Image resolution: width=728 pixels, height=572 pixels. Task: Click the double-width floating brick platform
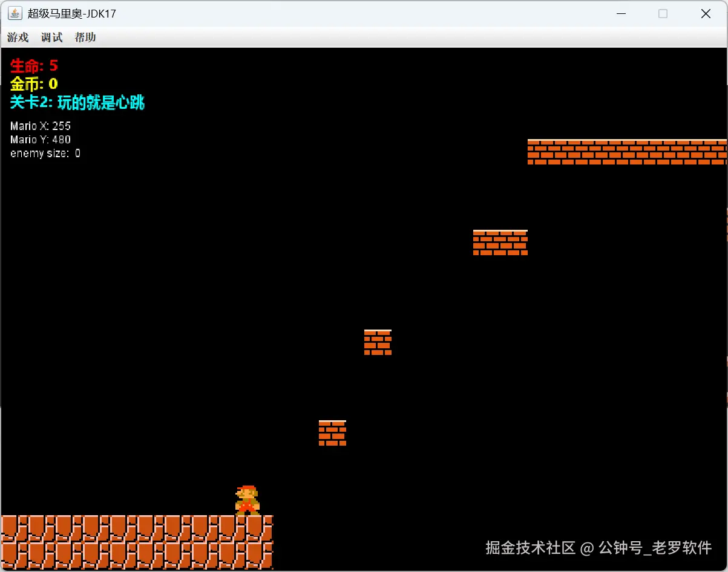click(x=500, y=242)
